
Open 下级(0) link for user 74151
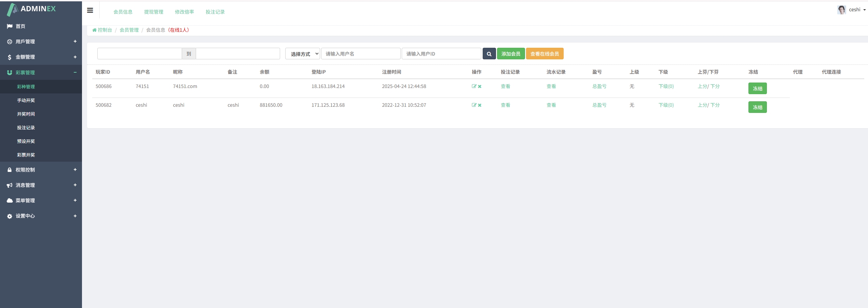[666, 86]
